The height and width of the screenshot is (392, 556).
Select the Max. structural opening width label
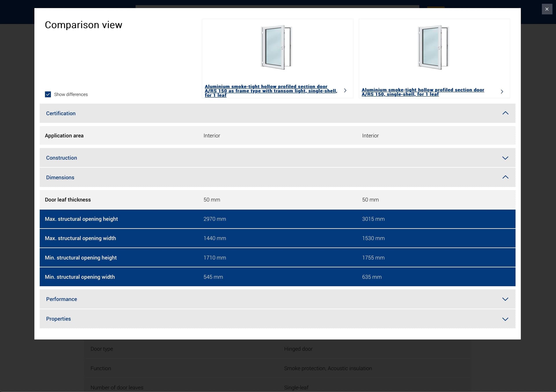click(x=80, y=238)
